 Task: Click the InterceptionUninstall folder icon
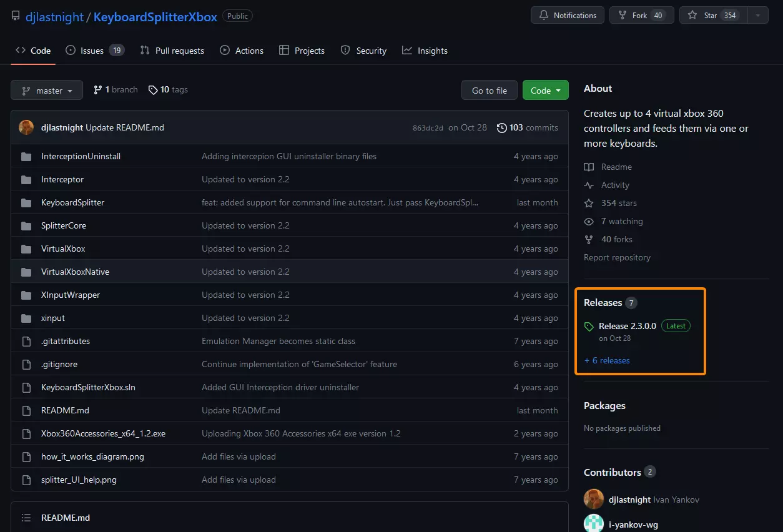(26, 156)
